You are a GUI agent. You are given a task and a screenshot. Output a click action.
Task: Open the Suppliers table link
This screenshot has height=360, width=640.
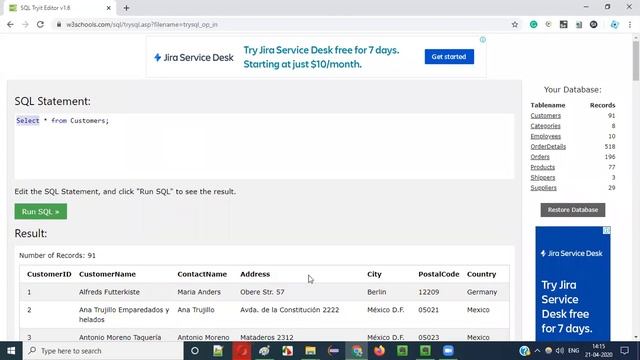[543, 188]
